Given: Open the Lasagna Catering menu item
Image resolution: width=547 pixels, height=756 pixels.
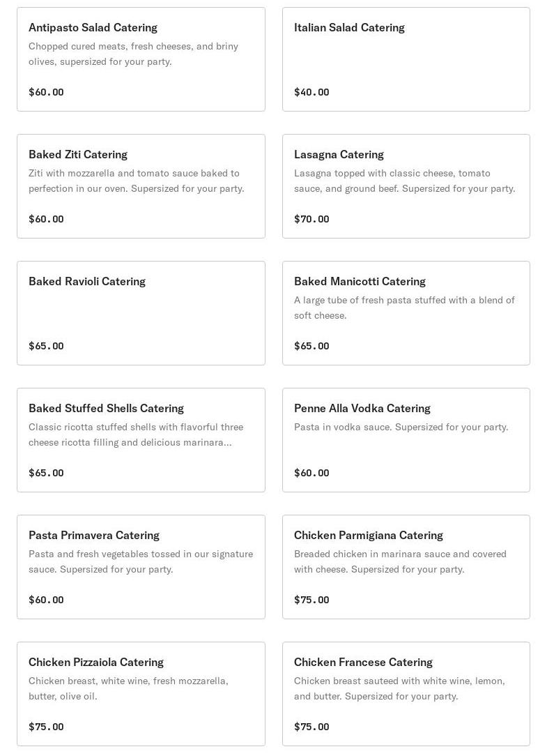Looking at the screenshot, I should point(339,155).
